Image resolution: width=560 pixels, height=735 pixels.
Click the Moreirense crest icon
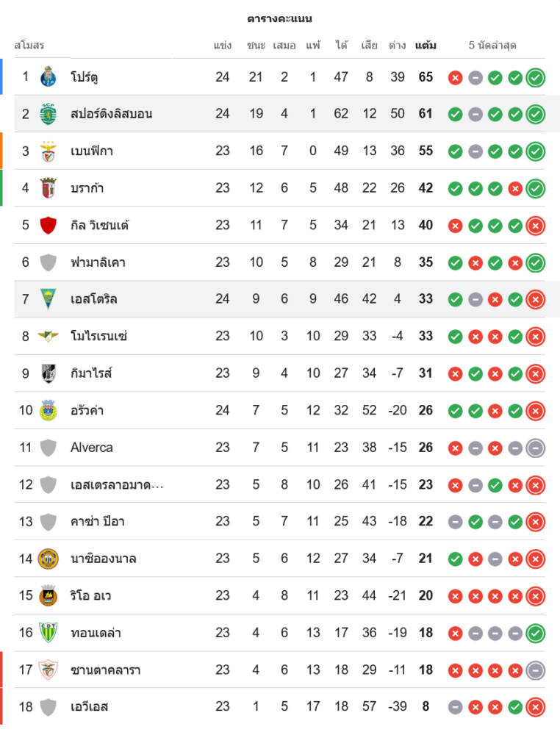coord(49,336)
